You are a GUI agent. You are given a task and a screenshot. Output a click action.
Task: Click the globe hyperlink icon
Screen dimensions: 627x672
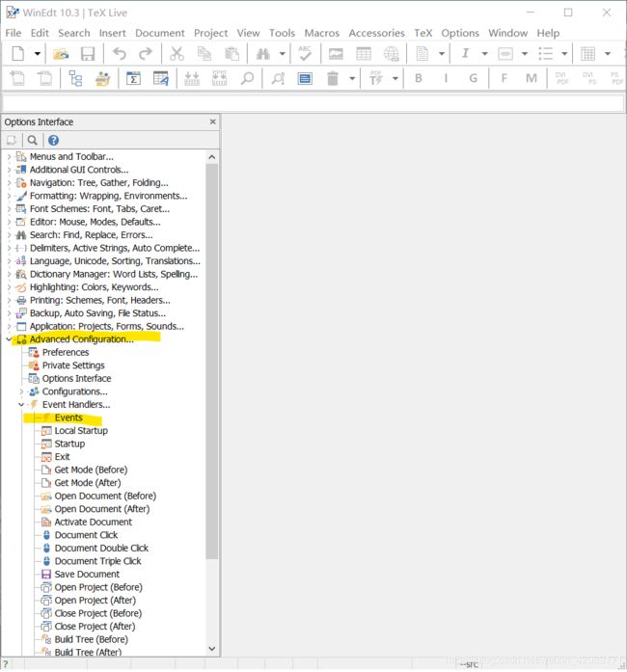coord(391,54)
